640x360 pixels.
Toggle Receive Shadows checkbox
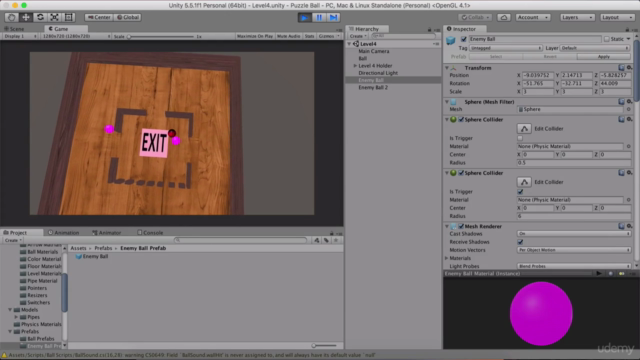point(520,242)
